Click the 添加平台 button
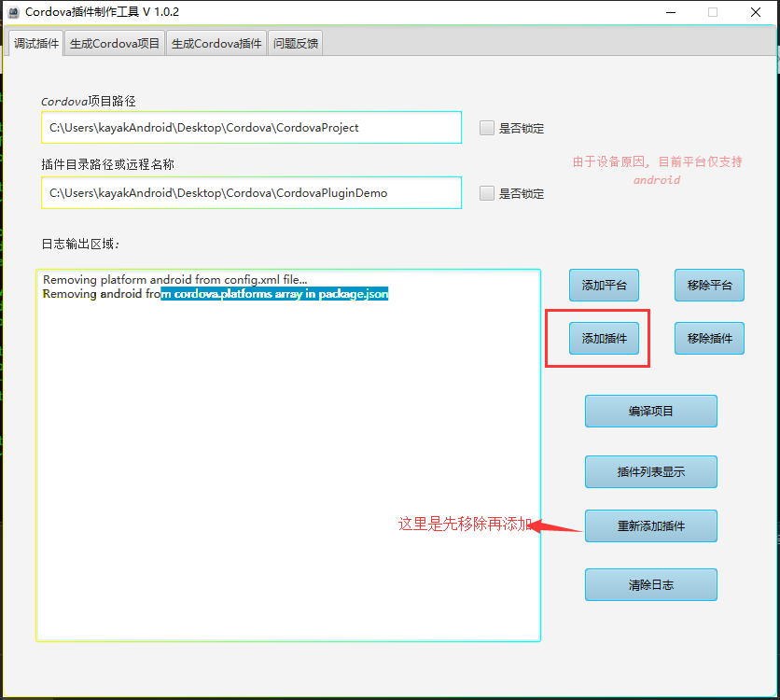The width and height of the screenshot is (780, 700). (x=604, y=285)
